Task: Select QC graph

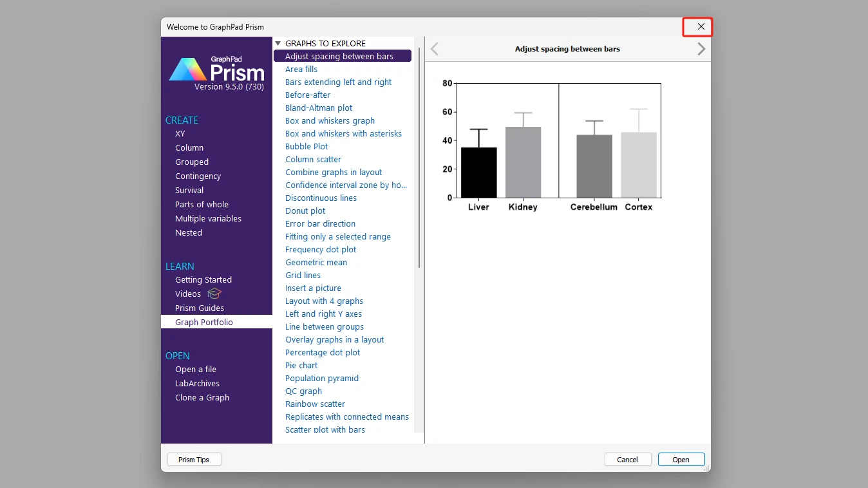Action: 304,391
